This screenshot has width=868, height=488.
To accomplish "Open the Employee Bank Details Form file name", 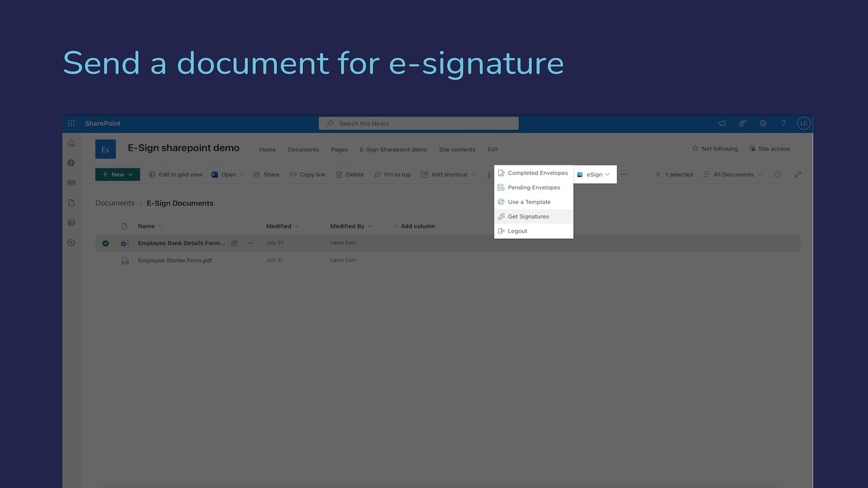I will click(182, 243).
